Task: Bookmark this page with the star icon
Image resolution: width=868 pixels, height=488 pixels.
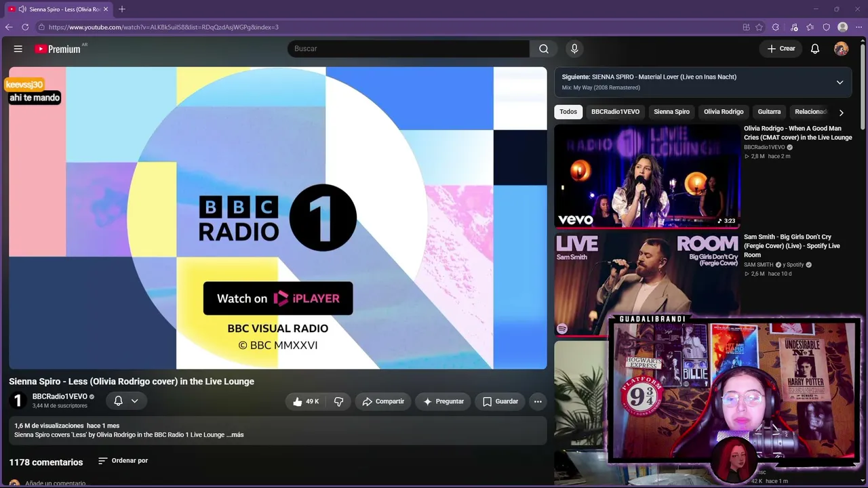Action: click(759, 27)
